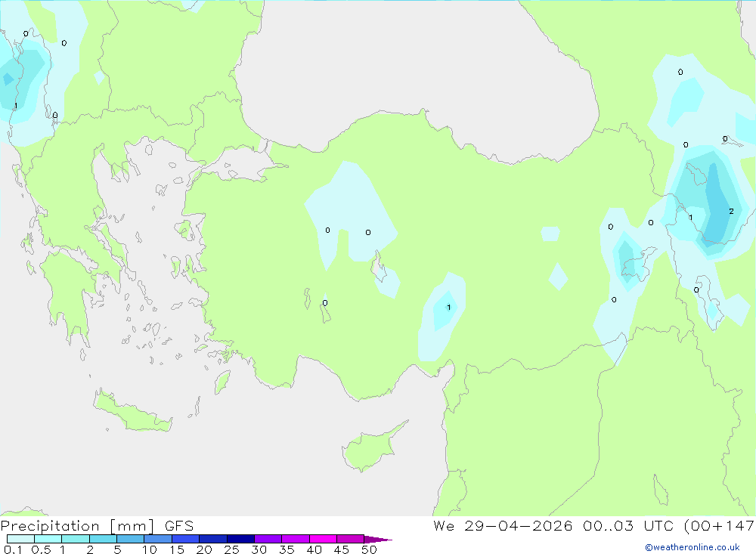756x554 pixels.
Task: Select the 30–35 mm purple legend swatch
Action: pos(268,539)
